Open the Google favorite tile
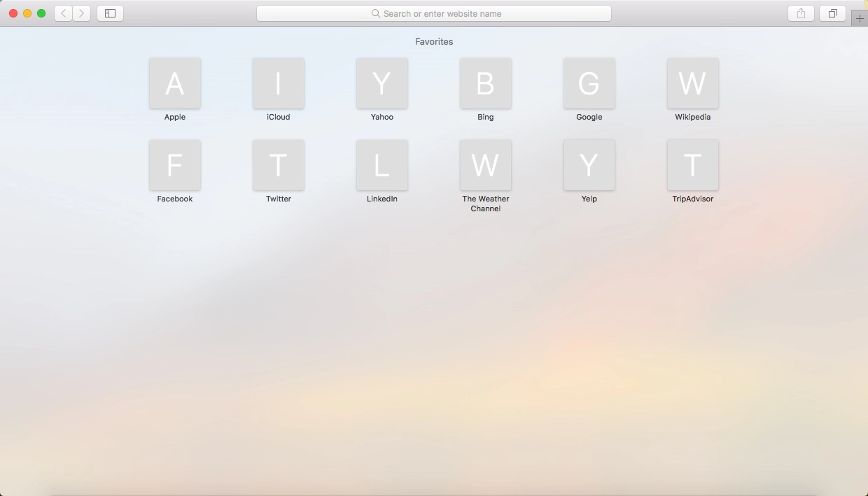The width and height of the screenshot is (868, 496). [589, 83]
